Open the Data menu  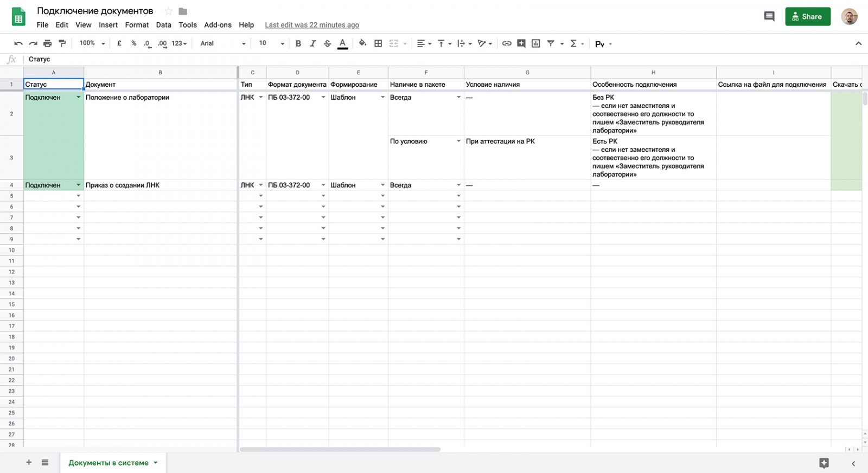(x=163, y=25)
